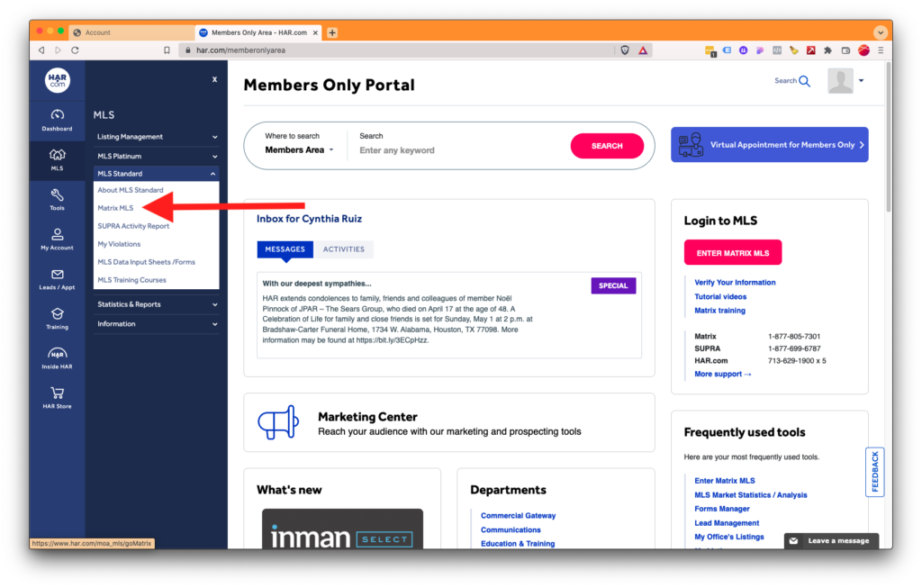Select Matrix MLS menu item
922x588 pixels.
tap(115, 208)
